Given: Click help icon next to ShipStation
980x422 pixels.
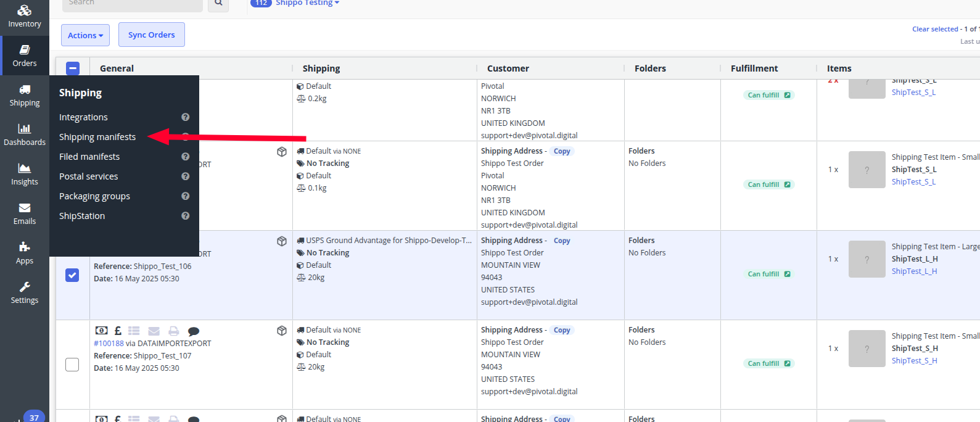Looking at the screenshot, I should point(185,216).
